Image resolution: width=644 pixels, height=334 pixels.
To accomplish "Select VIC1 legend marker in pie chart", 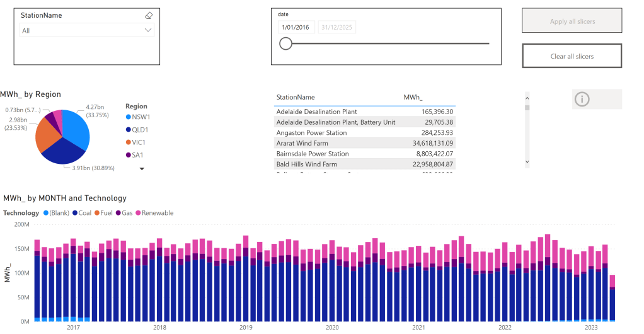I will 129,142.
